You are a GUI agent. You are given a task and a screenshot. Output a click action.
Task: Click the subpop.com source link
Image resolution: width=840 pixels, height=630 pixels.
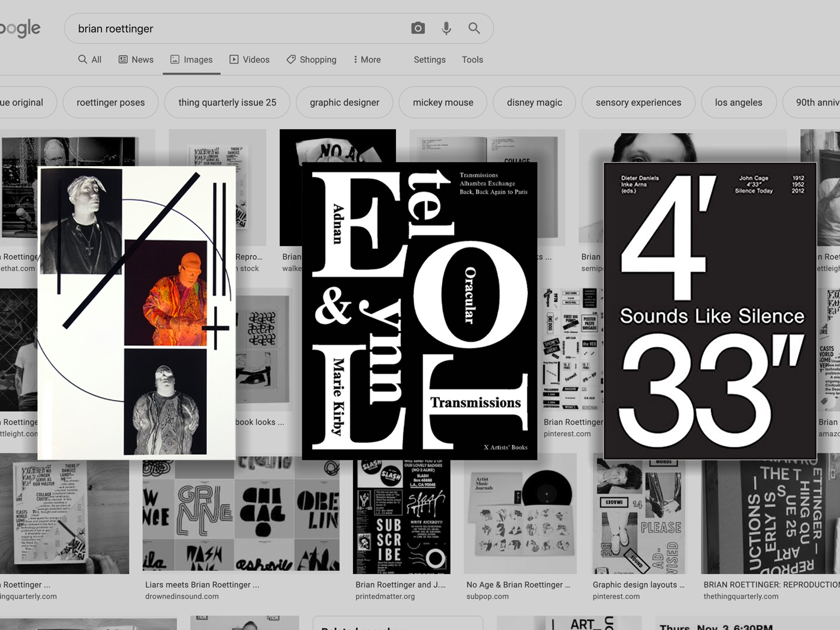[x=487, y=596]
